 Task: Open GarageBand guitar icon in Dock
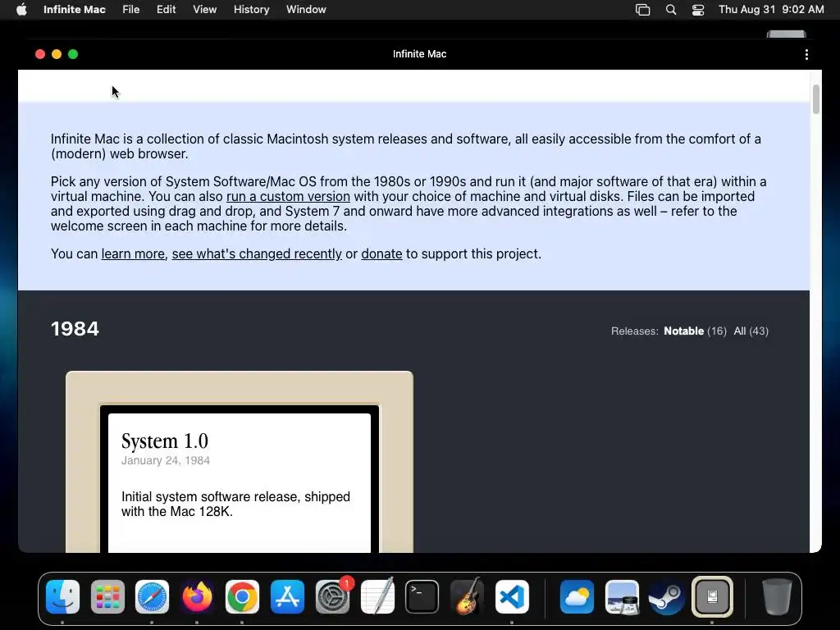(467, 596)
